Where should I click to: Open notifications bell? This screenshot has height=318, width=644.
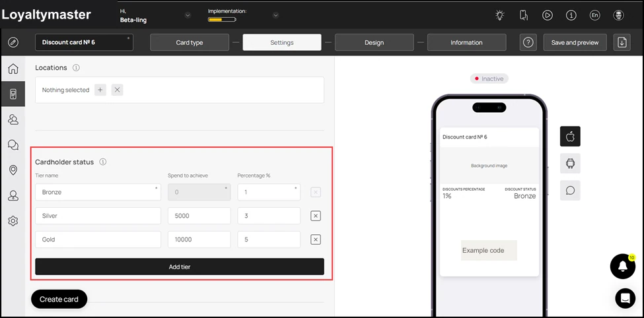pyautogui.click(x=623, y=267)
